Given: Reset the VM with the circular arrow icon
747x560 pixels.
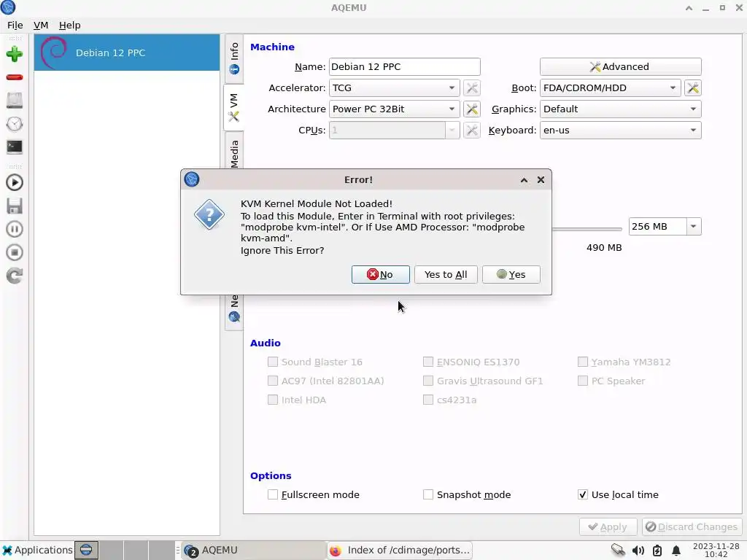Looking at the screenshot, I should [15, 276].
